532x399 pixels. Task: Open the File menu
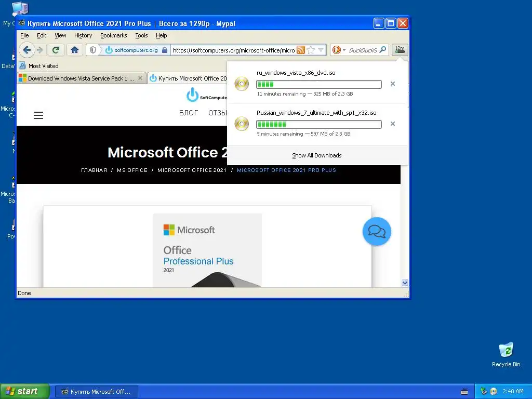(24, 35)
